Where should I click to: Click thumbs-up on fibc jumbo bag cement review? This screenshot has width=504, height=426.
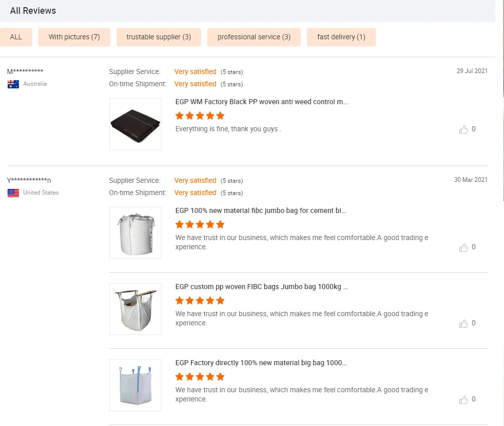coord(464,248)
